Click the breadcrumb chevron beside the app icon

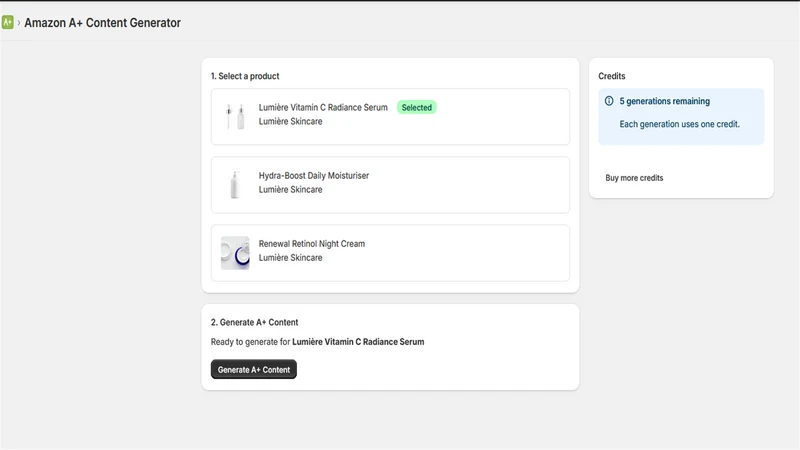pyautogui.click(x=19, y=23)
